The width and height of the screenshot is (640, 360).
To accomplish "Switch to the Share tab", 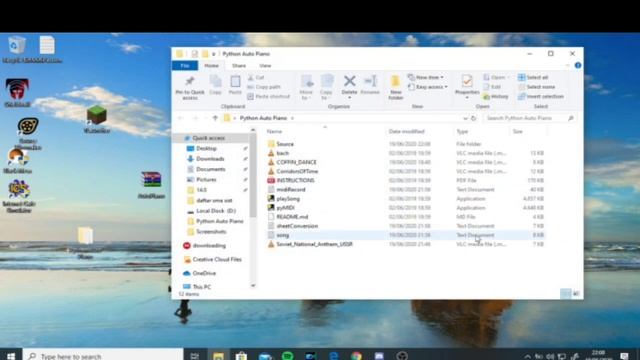I will click(239, 65).
